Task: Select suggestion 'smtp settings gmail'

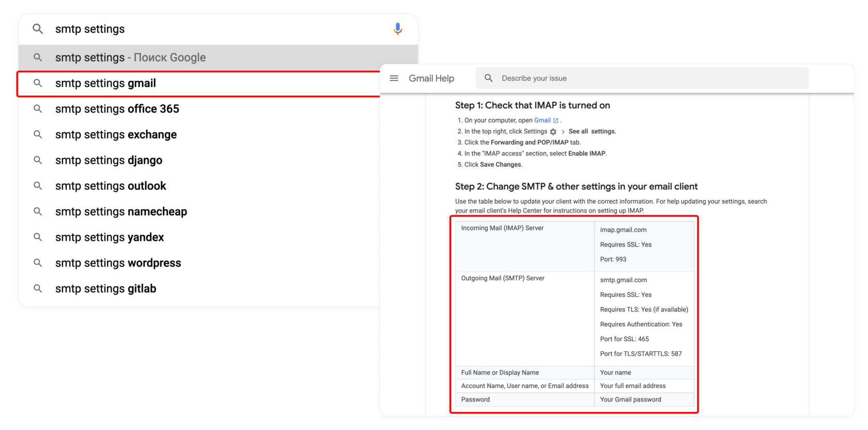Action: click(x=199, y=84)
